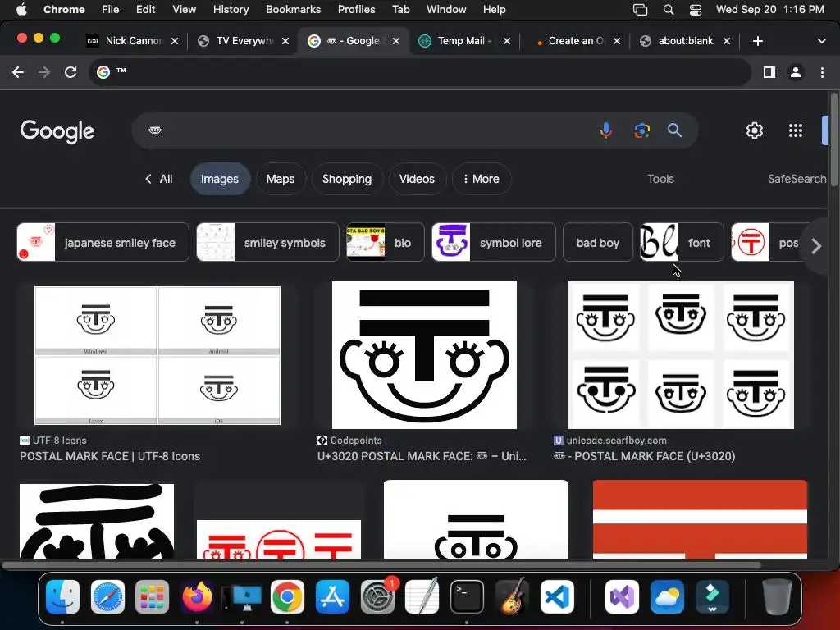
Task: Open the hand-drawn postal face image
Action: 97,521
